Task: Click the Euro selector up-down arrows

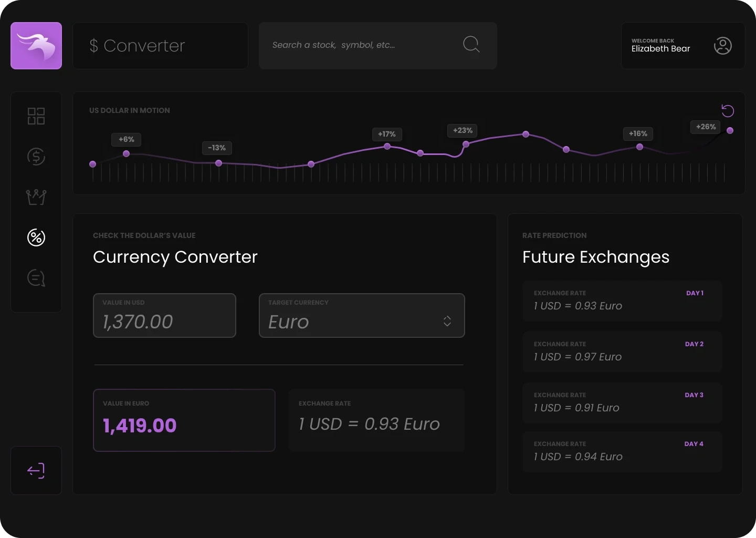Action: tap(447, 321)
